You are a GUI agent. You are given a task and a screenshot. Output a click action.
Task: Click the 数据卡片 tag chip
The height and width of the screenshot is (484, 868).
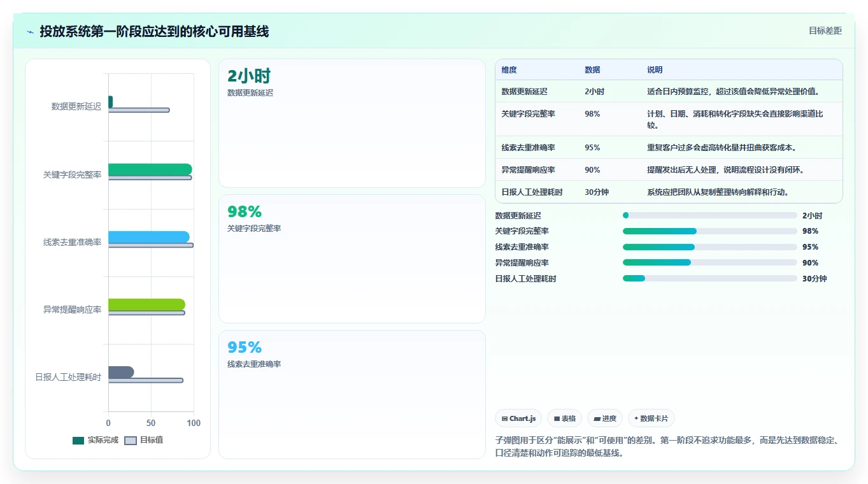click(651, 418)
